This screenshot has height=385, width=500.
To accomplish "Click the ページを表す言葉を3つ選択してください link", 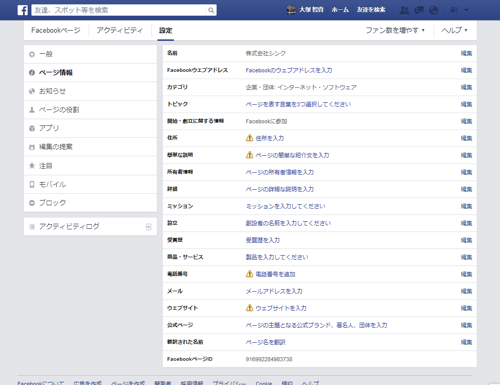I will click(x=298, y=104).
